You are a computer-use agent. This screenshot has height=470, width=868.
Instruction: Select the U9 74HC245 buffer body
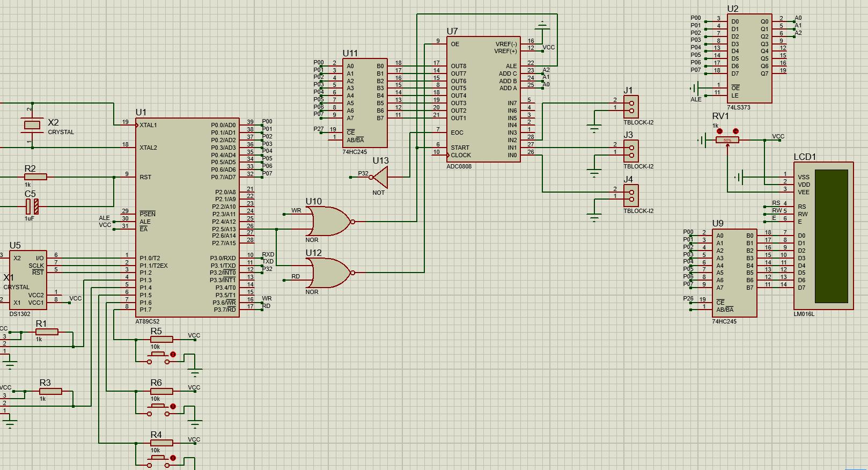(x=734, y=273)
